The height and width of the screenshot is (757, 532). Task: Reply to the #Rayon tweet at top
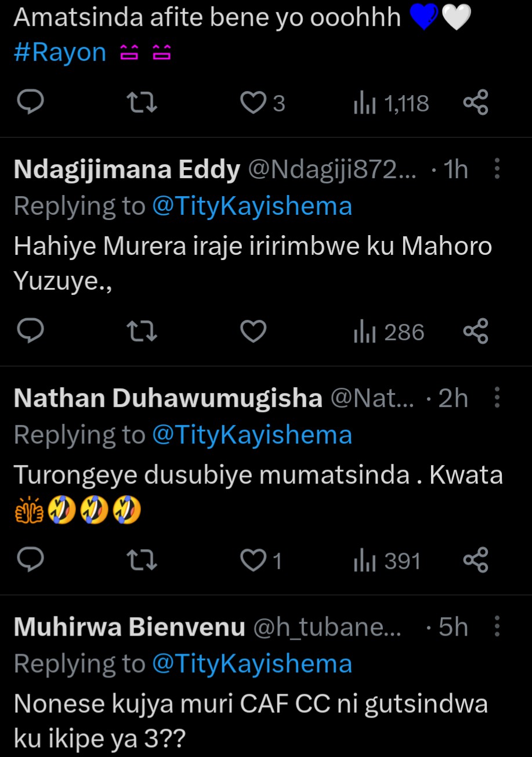(30, 103)
